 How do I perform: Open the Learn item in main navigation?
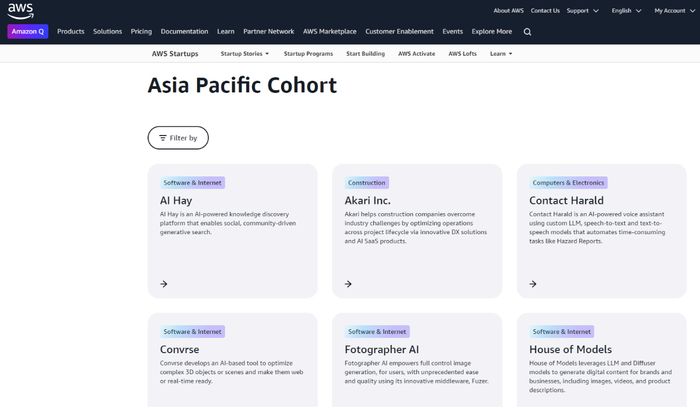[x=225, y=32]
